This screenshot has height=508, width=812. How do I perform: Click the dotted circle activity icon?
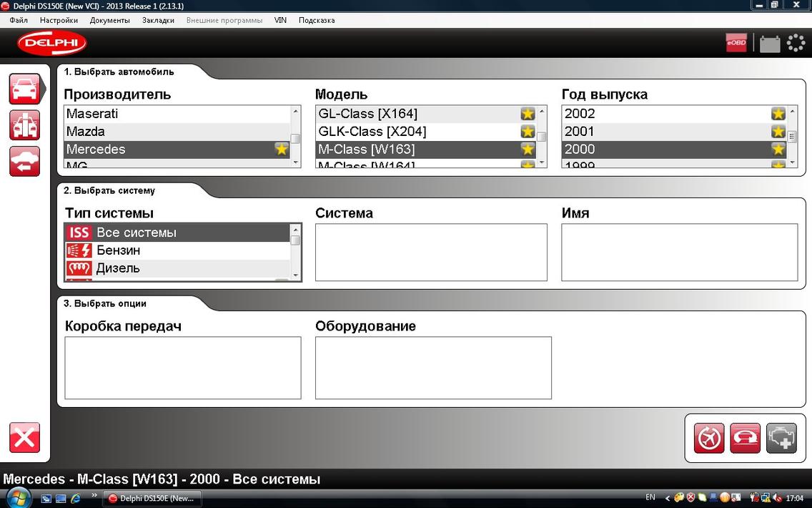[796, 42]
